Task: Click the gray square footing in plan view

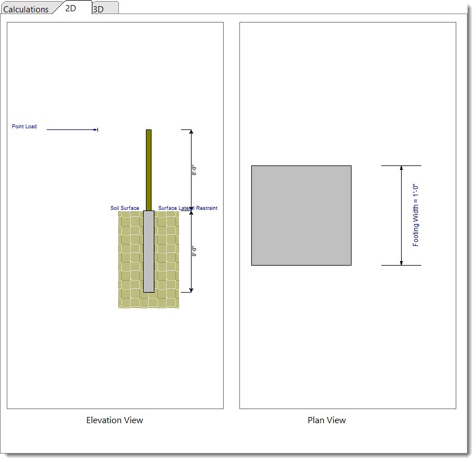Action: click(301, 215)
